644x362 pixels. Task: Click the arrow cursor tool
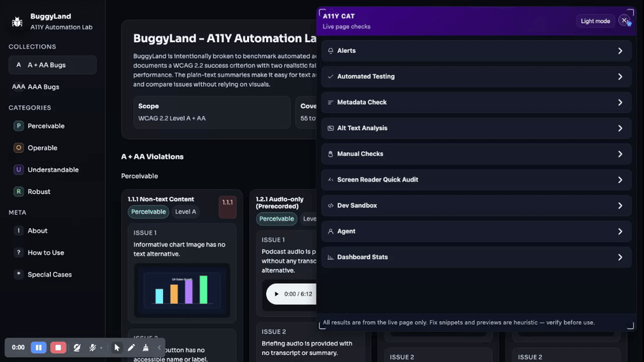click(117, 348)
